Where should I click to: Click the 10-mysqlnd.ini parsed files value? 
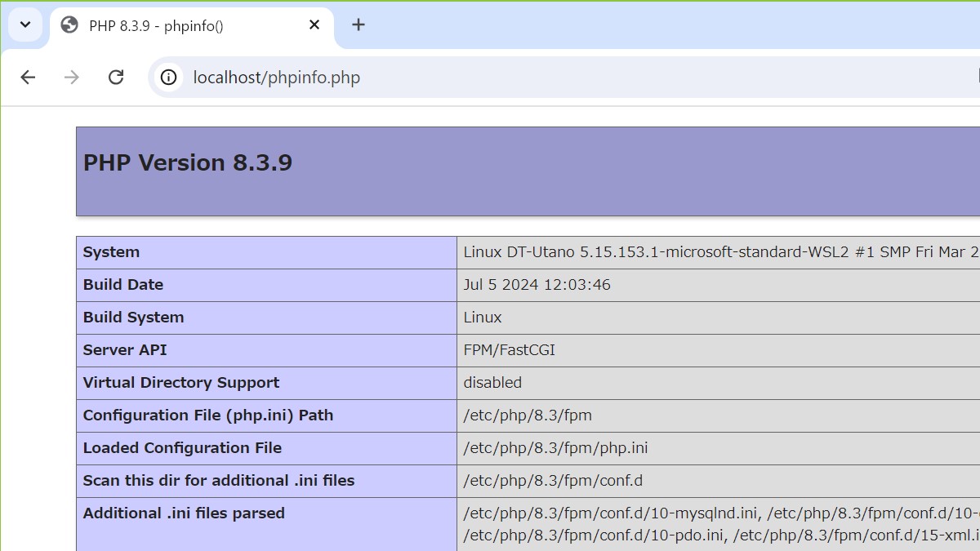point(721,524)
